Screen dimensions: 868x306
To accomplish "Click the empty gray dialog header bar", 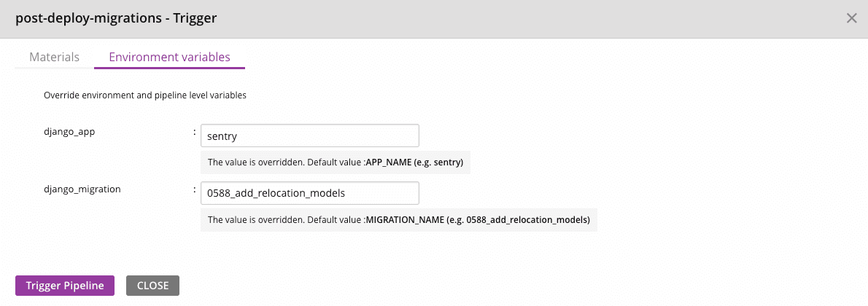I will [x=511, y=18].
